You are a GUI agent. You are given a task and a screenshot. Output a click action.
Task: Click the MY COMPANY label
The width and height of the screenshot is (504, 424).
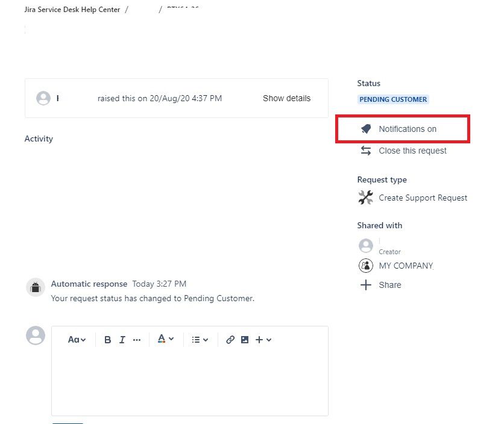[x=406, y=266]
